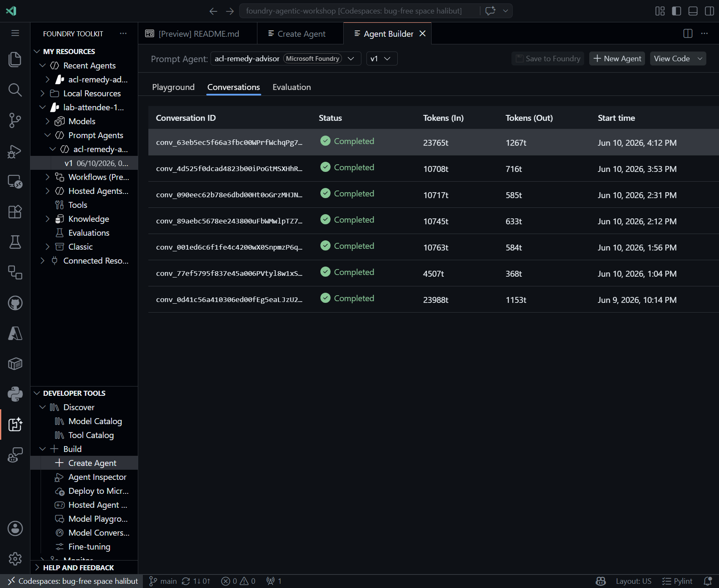Viewport: 719px width, 588px height.
Task: Open Run and Debug view icon
Action: tap(15, 151)
